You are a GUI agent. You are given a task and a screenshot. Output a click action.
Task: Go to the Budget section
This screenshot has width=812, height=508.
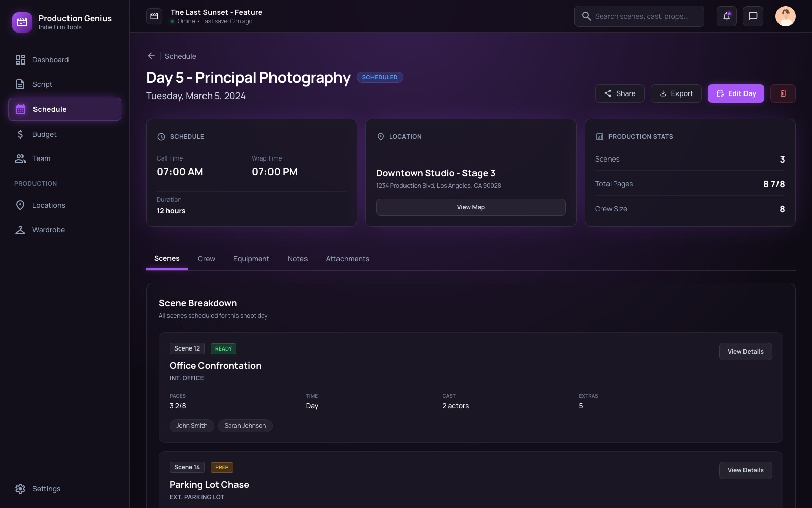coord(64,134)
